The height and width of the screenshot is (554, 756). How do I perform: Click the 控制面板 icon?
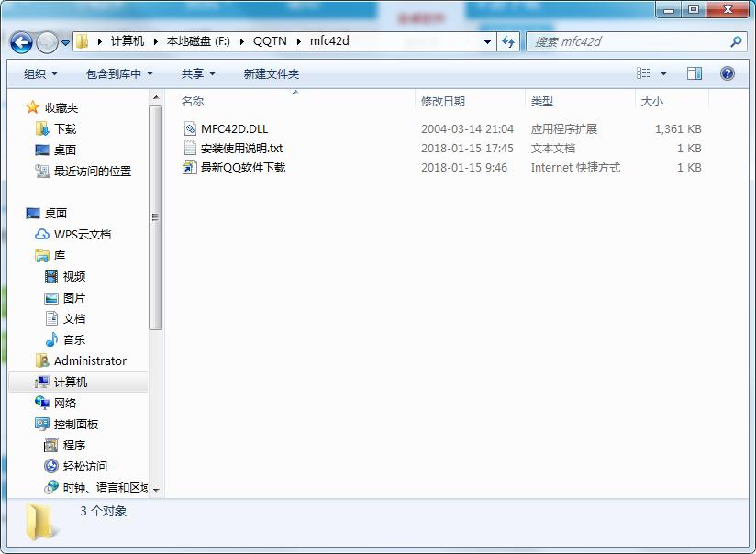point(42,424)
